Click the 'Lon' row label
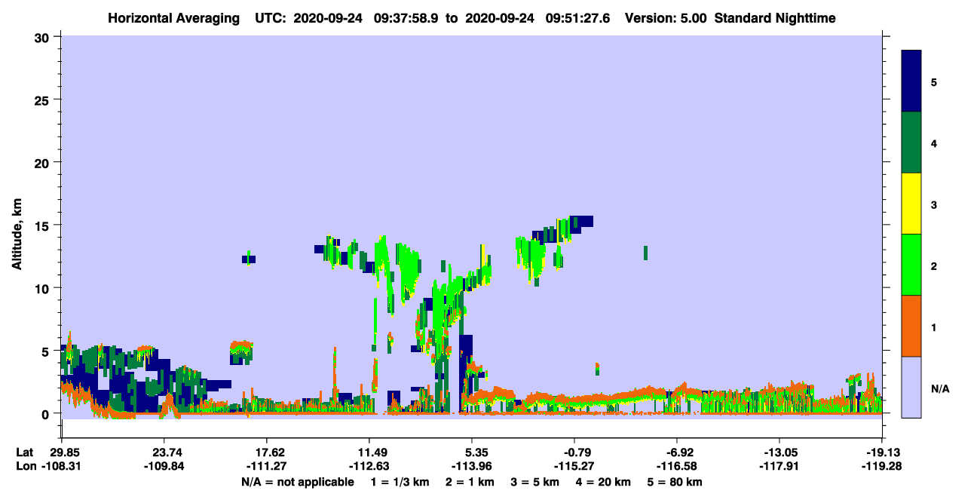Image resolution: width=980 pixels, height=503 pixels. pos(25,466)
